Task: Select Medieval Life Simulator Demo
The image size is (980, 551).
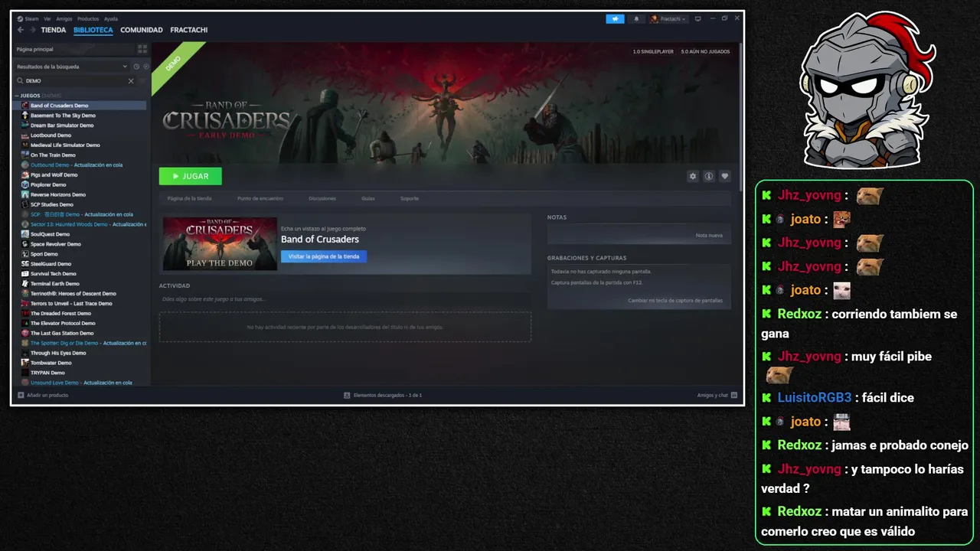Action: (x=65, y=145)
